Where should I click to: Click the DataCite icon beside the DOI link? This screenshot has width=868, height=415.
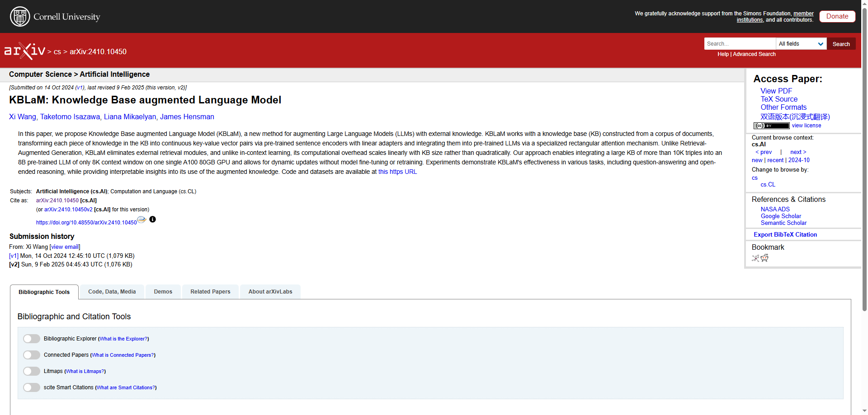(142, 219)
